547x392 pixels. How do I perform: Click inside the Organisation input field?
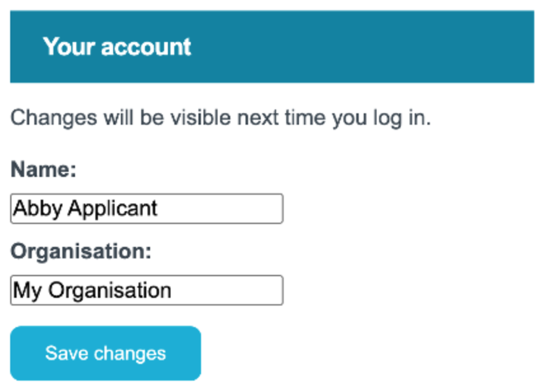tap(146, 290)
